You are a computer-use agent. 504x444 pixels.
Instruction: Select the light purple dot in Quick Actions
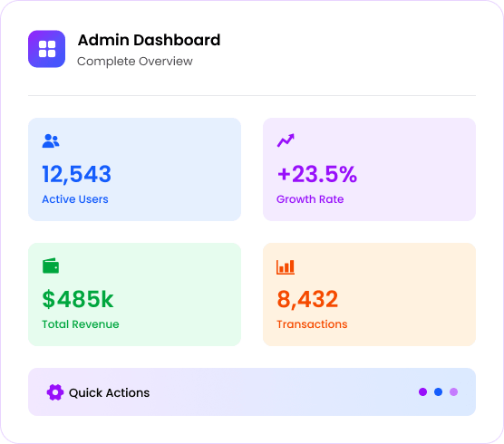point(453,392)
